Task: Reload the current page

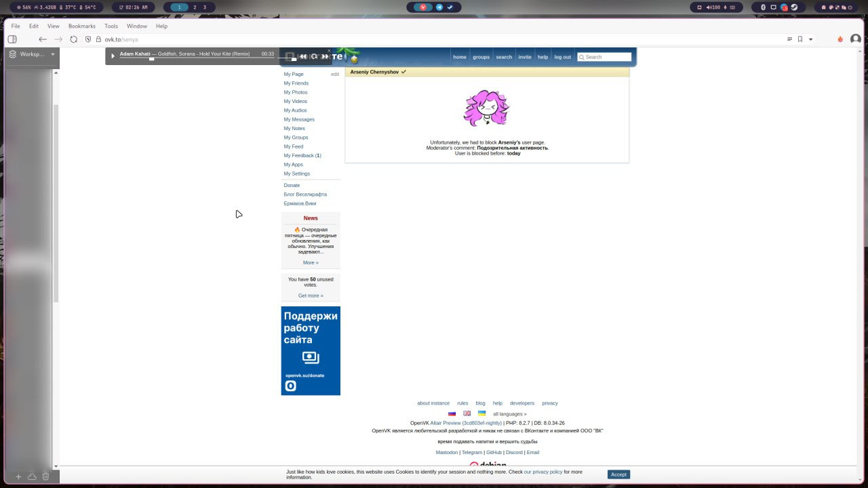Action: pos(74,39)
